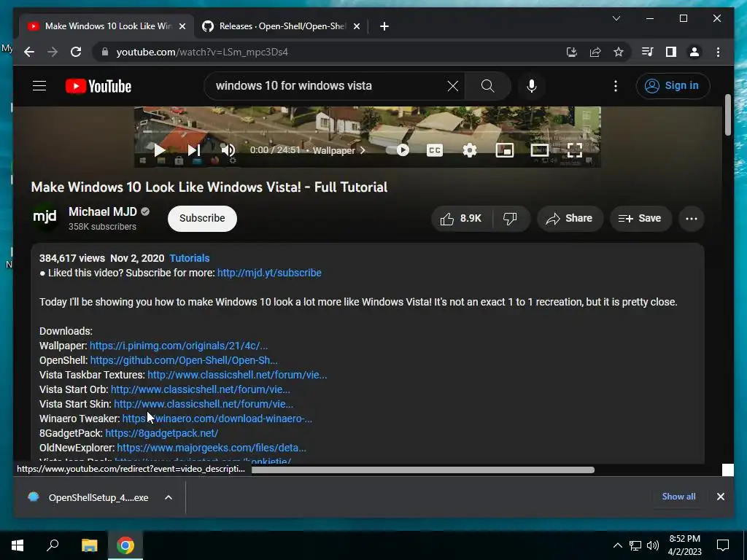Bookmark this page with the star

[x=619, y=52]
